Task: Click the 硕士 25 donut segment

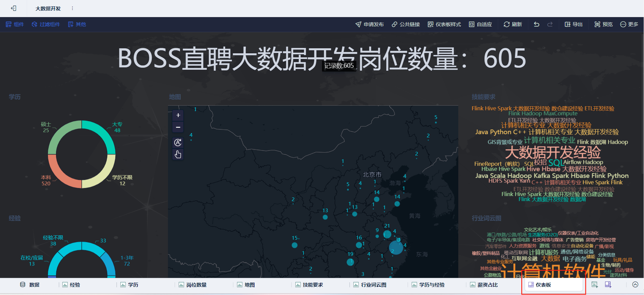Action: (x=61, y=133)
